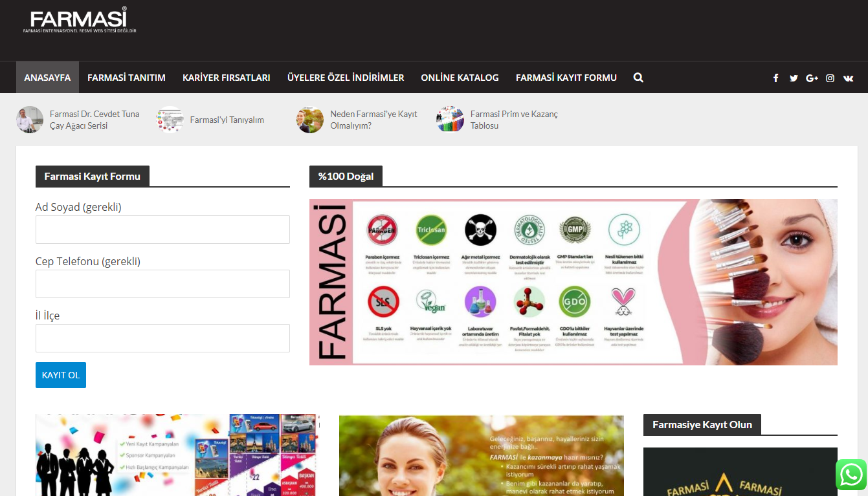Open the Google Plus social icon
This screenshot has height=496, width=868.
[x=812, y=78]
